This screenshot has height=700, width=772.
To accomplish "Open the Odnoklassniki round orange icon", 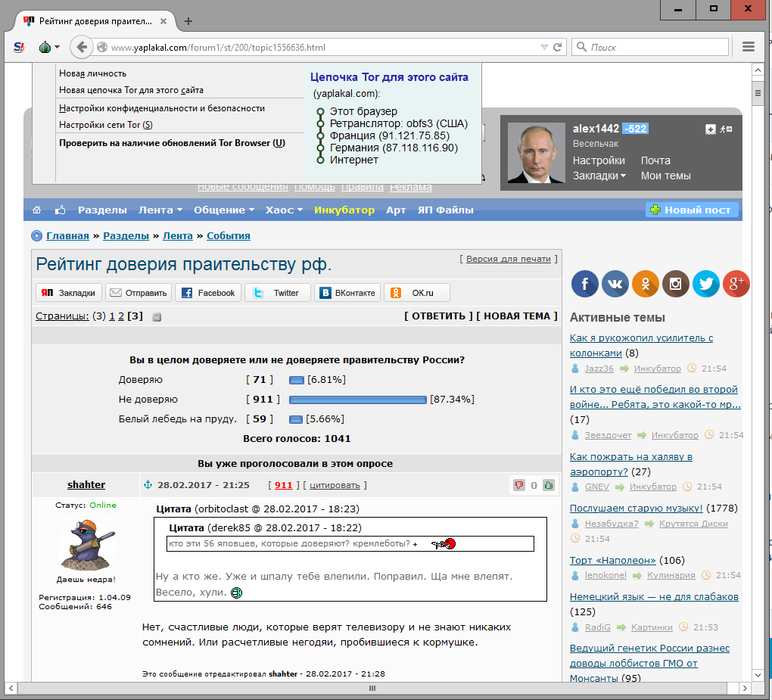I will (x=646, y=284).
